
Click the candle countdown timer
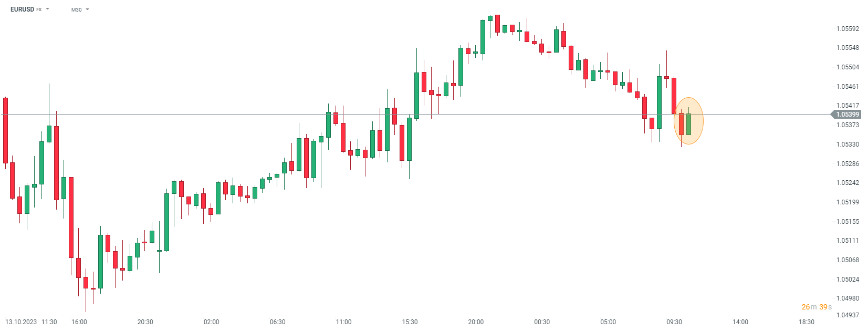point(817,307)
